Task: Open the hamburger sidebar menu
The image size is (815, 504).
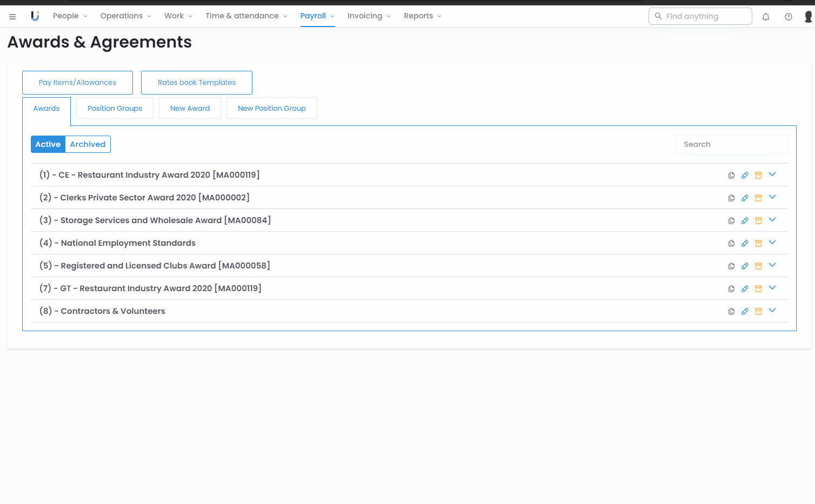Action: pyautogui.click(x=12, y=17)
